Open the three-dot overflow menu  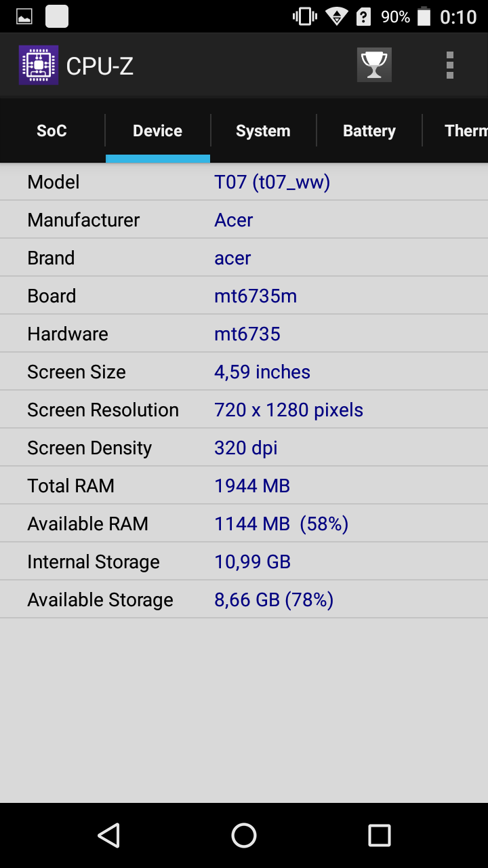(450, 65)
